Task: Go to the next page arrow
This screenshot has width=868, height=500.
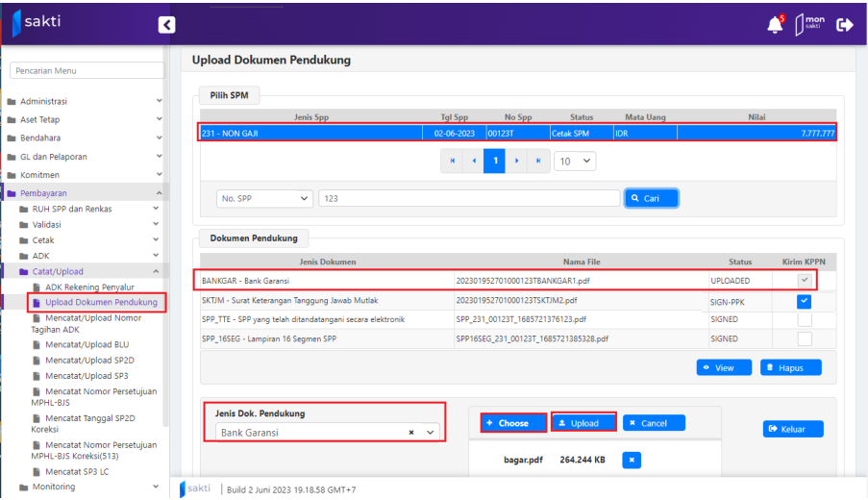Action: click(x=518, y=161)
